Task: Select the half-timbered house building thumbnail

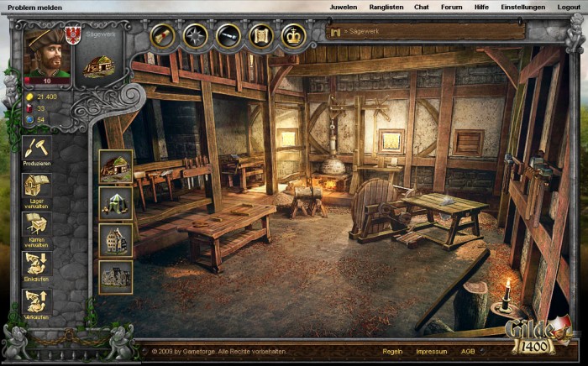Action: (x=116, y=240)
